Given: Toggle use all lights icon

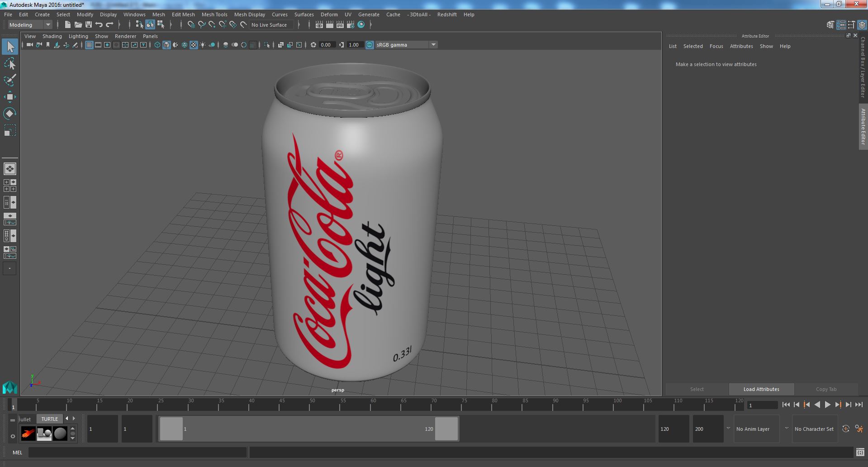Looking at the screenshot, I should click(x=203, y=45).
